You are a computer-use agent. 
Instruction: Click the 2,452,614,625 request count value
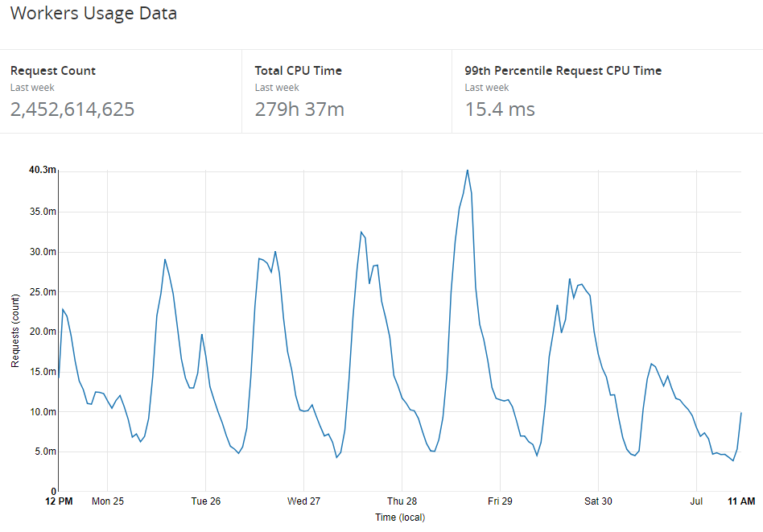click(72, 109)
